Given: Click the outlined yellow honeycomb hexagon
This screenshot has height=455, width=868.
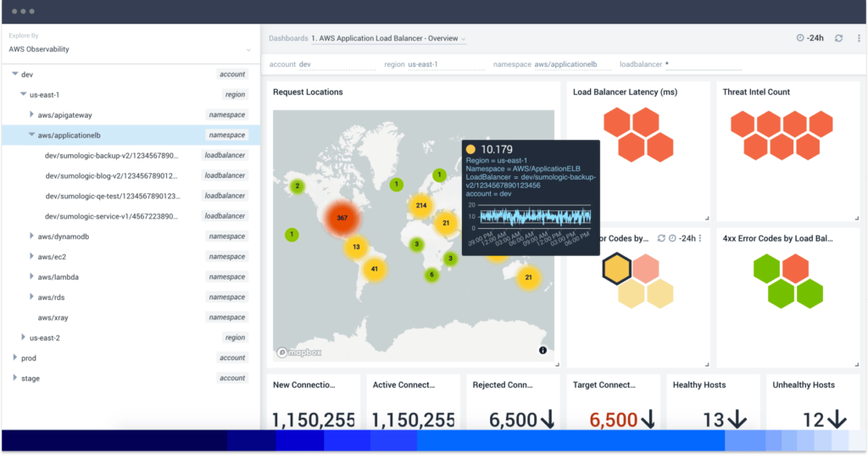Looking at the screenshot, I should [x=617, y=269].
